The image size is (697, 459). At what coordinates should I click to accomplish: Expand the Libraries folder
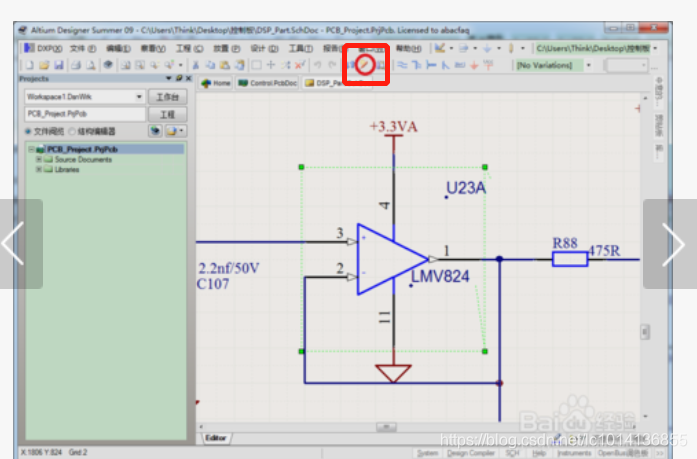[39, 169]
